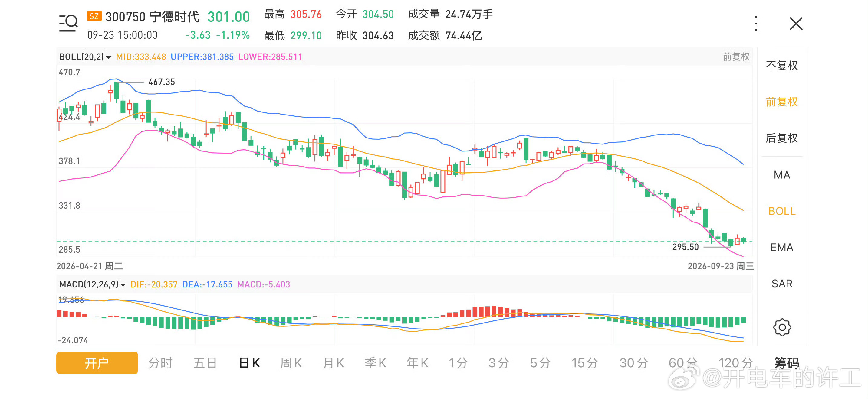This screenshot has width=868, height=399.
Task: Open the stock search list icon
Action: tap(68, 23)
